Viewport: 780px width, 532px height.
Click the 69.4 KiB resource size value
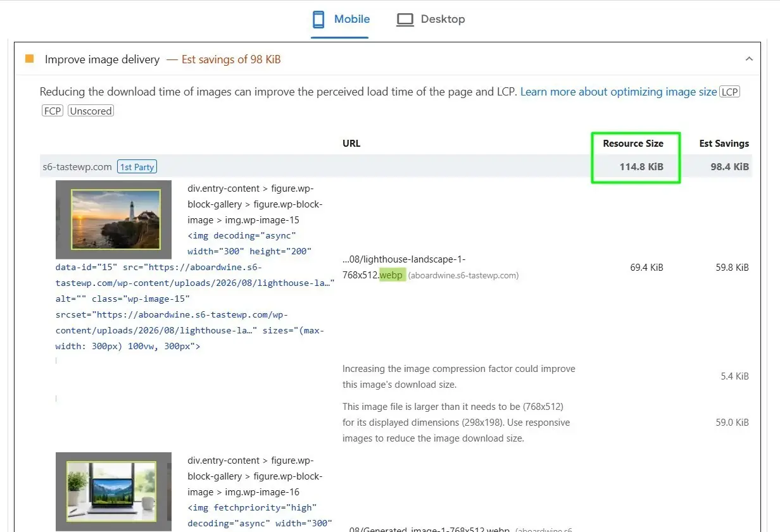pyautogui.click(x=646, y=268)
